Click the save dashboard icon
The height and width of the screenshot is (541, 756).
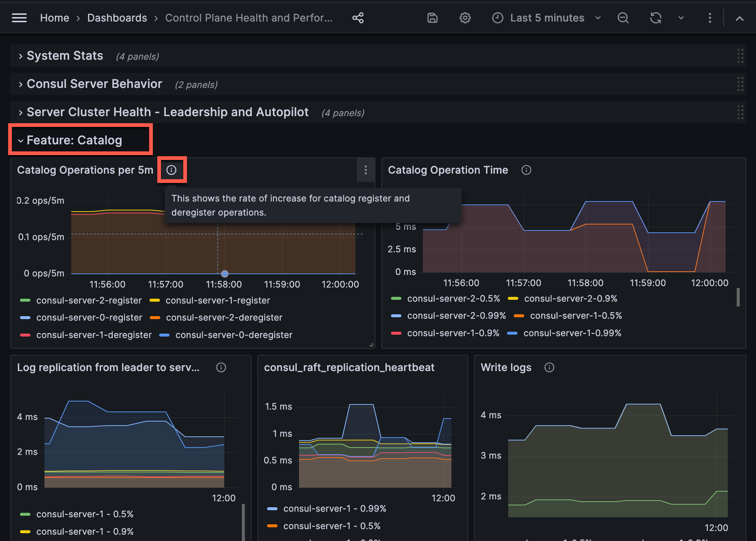[433, 18]
